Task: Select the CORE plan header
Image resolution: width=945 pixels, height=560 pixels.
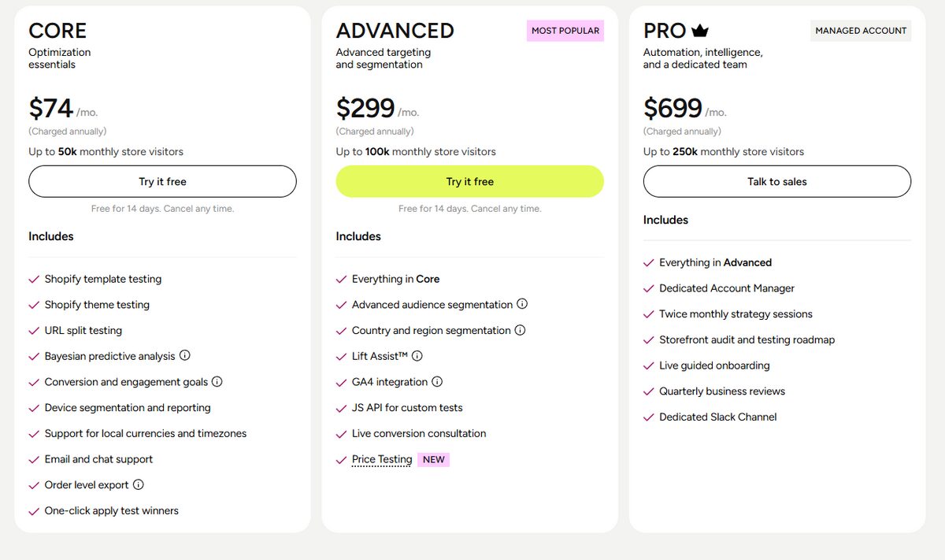Action: coord(57,31)
